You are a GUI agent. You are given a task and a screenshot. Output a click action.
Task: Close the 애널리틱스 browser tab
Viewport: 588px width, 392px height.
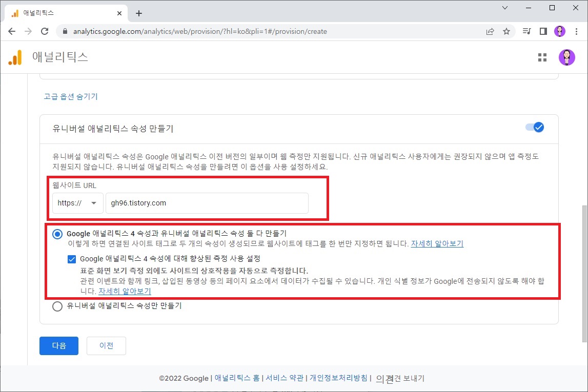[119, 13]
